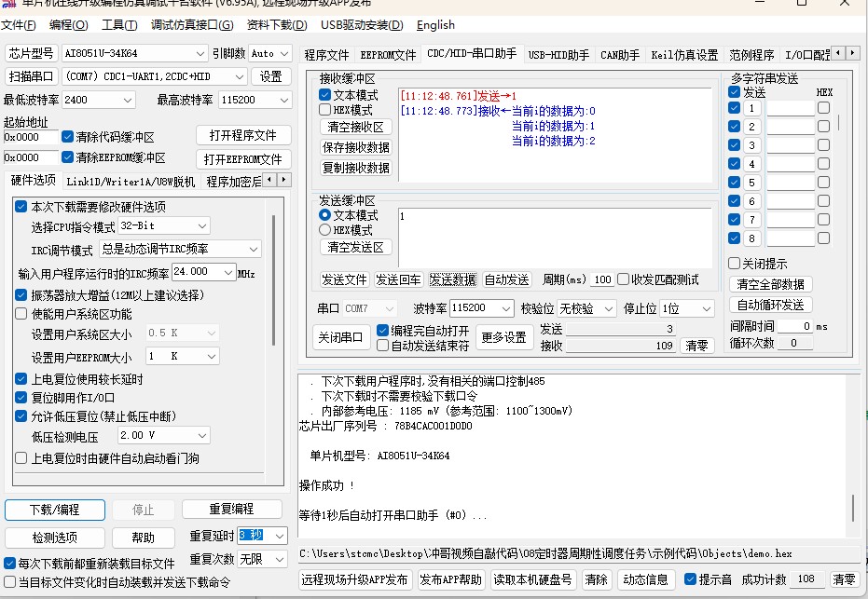The image size is (868, 599).
Task: Switch to USB-HID助手 tab
Action: coord(558,55)
